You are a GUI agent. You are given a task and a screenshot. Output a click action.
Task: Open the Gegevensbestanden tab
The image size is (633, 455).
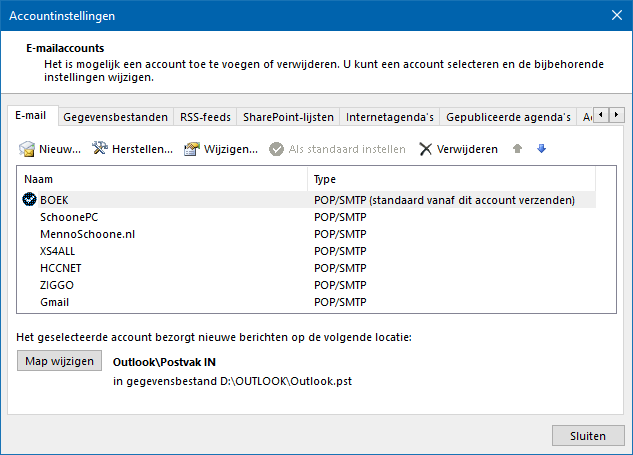pos(115,117)
